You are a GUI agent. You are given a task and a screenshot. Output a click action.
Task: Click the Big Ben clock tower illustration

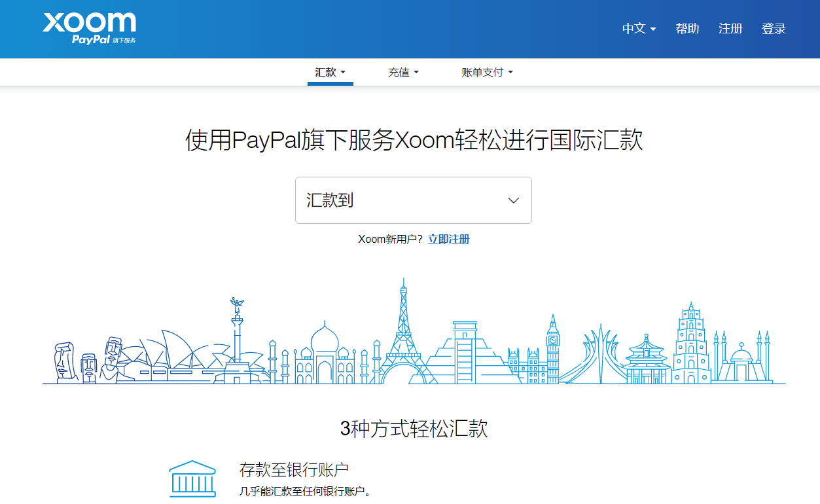[x=553, y=350]
